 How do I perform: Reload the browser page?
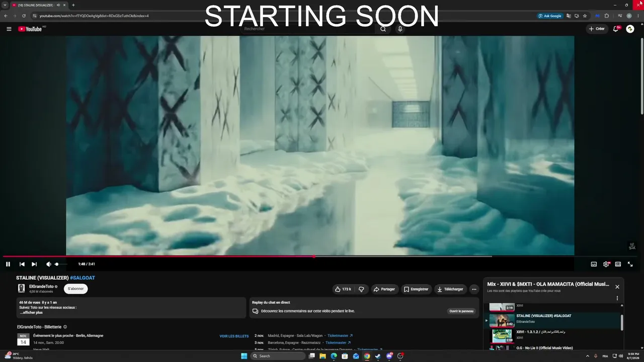click(x=24, y=16)
